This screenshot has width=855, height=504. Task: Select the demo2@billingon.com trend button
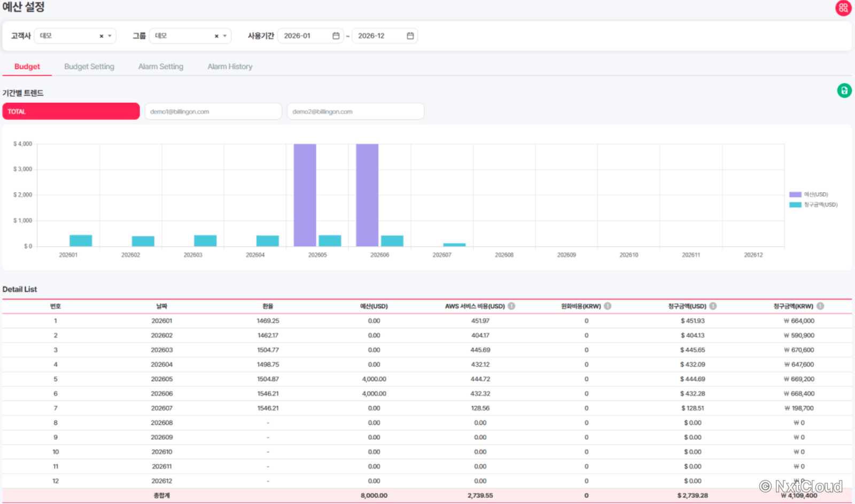tap(355, 111)
